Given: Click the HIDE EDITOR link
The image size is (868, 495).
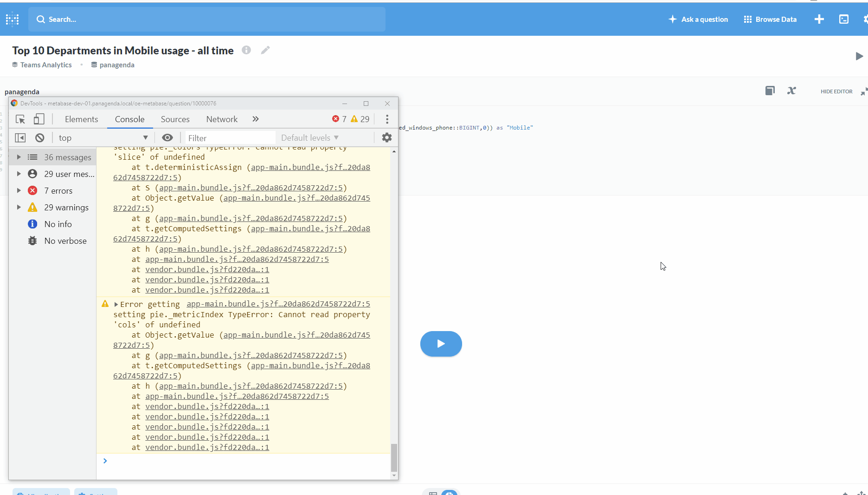Looking at the screenshot, I should 836,91.
